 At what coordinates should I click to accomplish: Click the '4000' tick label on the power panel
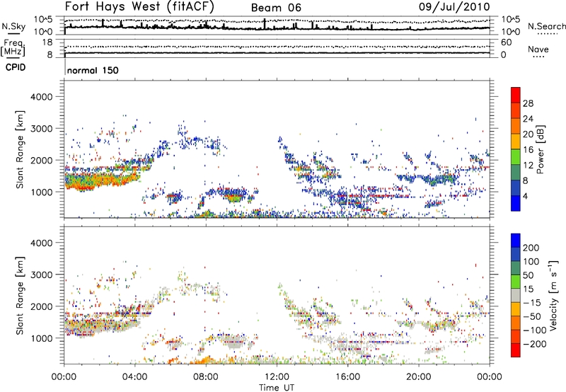coord(41,97)
